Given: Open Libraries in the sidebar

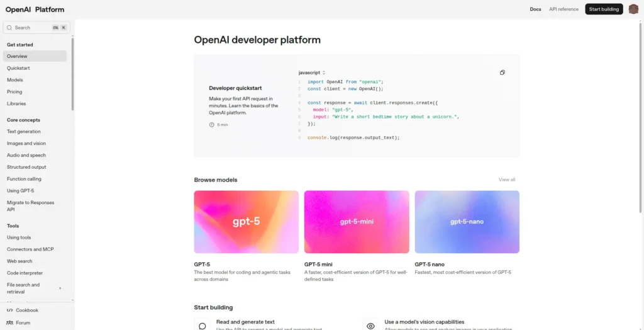Looking at the screenshot, I should click(16, 104).
